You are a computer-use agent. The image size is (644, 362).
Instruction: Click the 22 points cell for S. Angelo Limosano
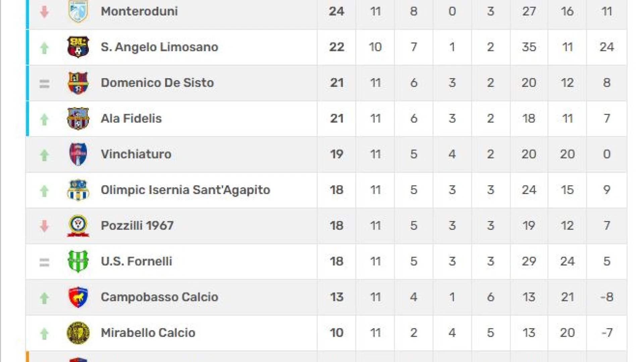click(x=336, y=47)
